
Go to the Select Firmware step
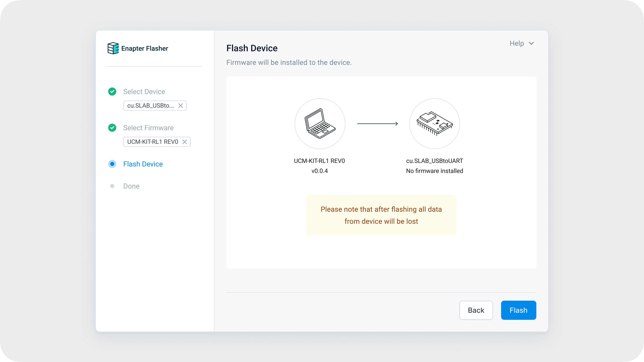(x=148, y=128)
